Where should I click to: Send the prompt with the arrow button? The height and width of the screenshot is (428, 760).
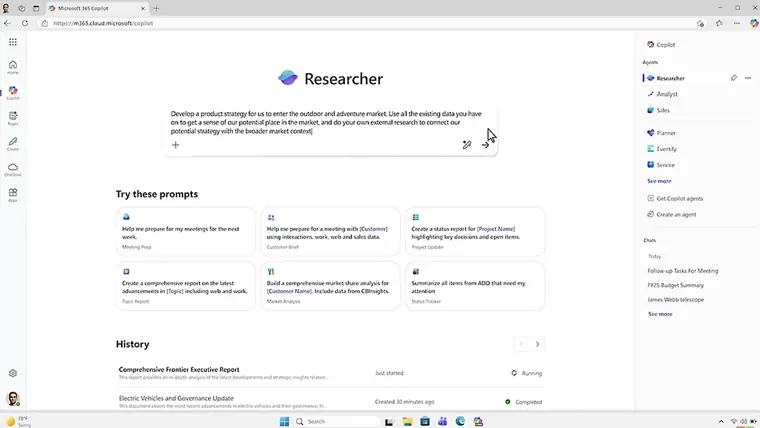[x=485, y=145]
